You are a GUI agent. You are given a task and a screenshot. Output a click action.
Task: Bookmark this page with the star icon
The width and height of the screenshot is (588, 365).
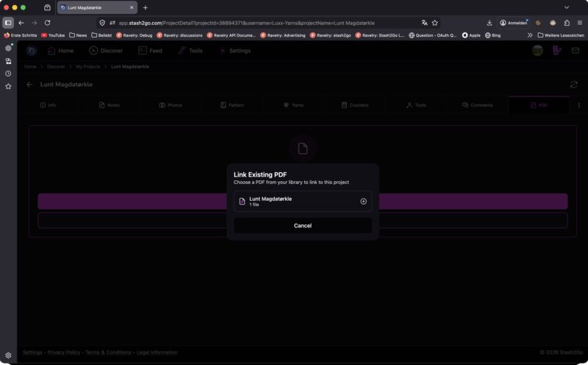435,23
